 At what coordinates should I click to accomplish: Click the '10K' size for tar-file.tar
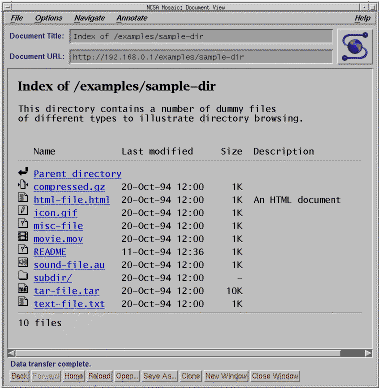click(x=234, y=291)
